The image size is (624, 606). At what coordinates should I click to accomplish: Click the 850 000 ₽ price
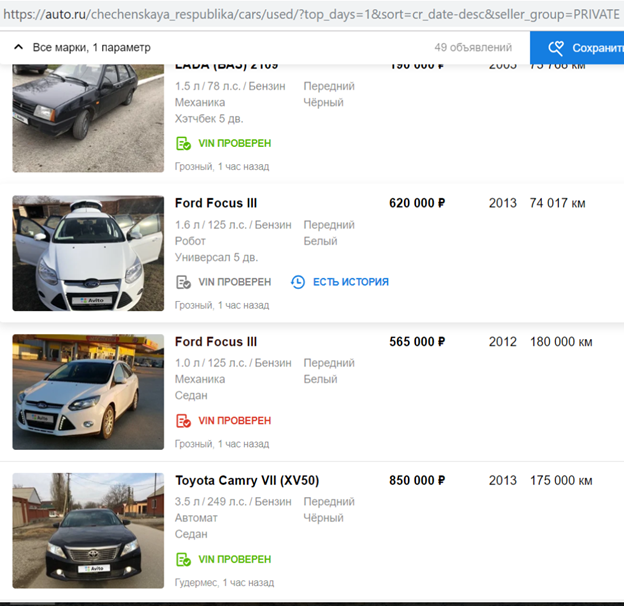coord(417,481)
